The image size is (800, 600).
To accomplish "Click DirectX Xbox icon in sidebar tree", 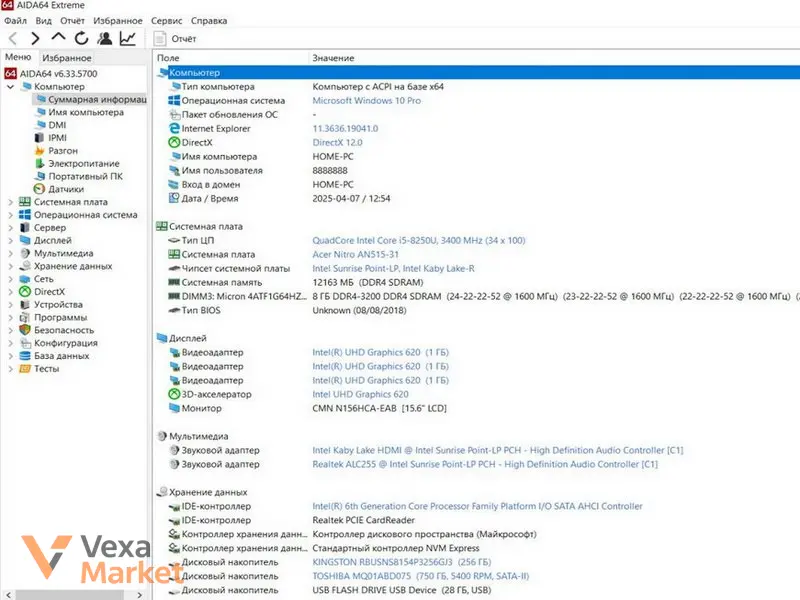I will pos(25,291).
